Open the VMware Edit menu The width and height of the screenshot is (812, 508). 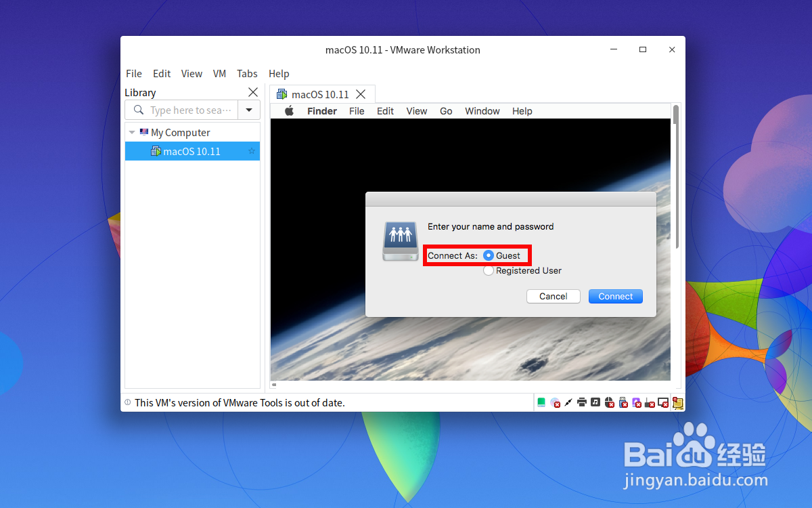[x=162, y=73]
